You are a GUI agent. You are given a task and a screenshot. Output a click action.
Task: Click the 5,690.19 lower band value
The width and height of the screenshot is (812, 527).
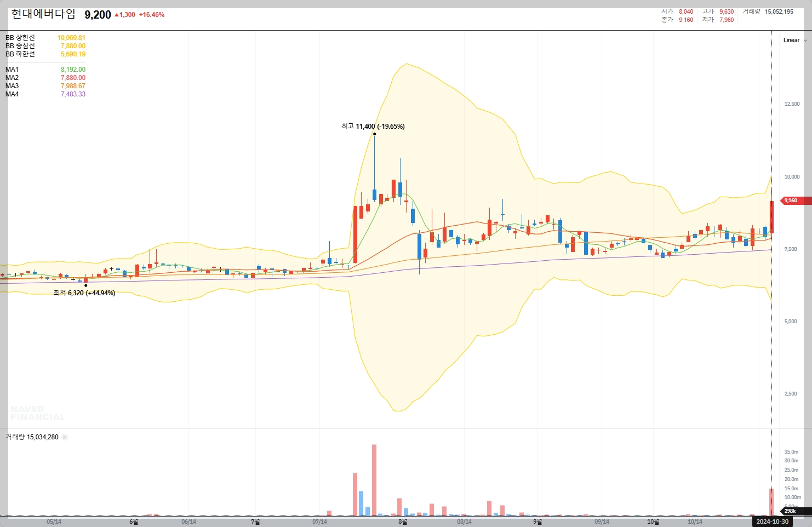point(73,54)
